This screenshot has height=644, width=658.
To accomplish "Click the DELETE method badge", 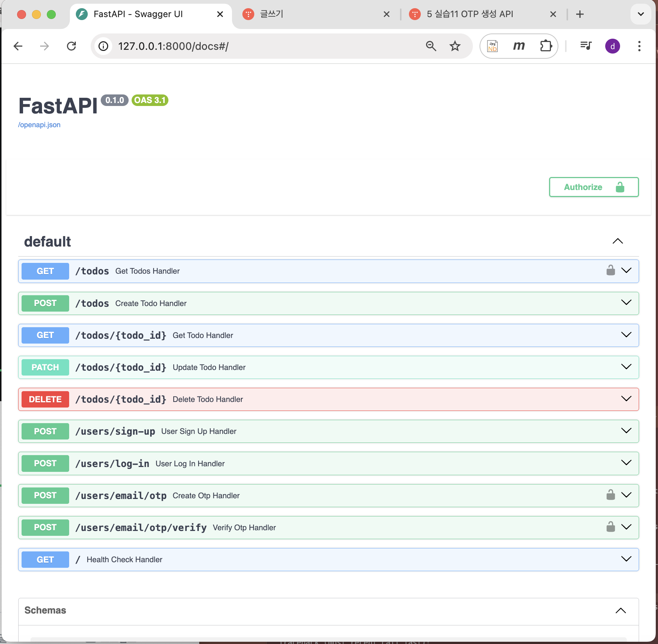I will pyautogui.click(x=45, y=399).
